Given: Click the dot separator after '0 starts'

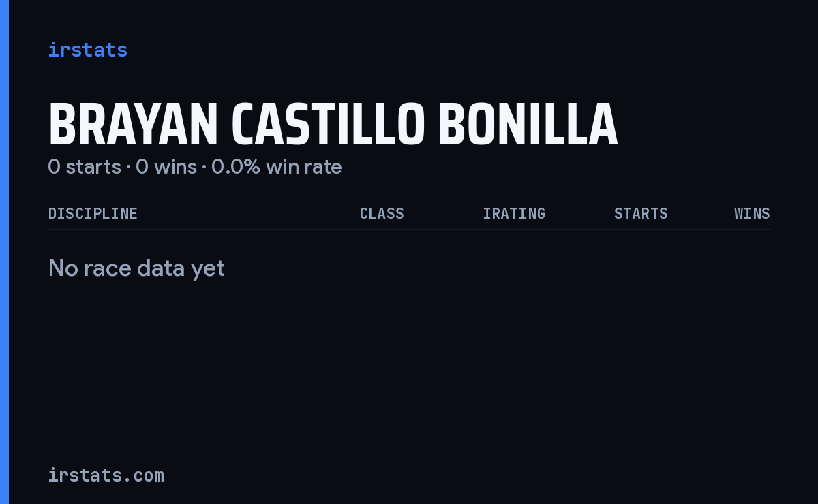Looking at the screenshot, I should click(128, 168).
